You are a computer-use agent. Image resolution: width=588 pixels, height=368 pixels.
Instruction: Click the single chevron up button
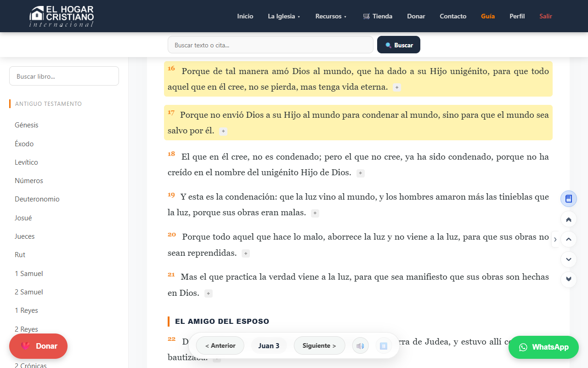(569, 239)
